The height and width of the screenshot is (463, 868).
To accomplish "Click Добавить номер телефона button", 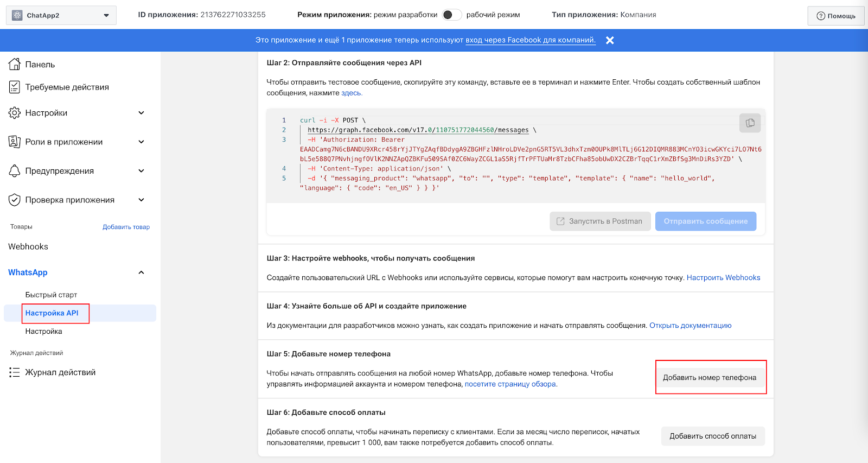I will click(x=710, y=377).
